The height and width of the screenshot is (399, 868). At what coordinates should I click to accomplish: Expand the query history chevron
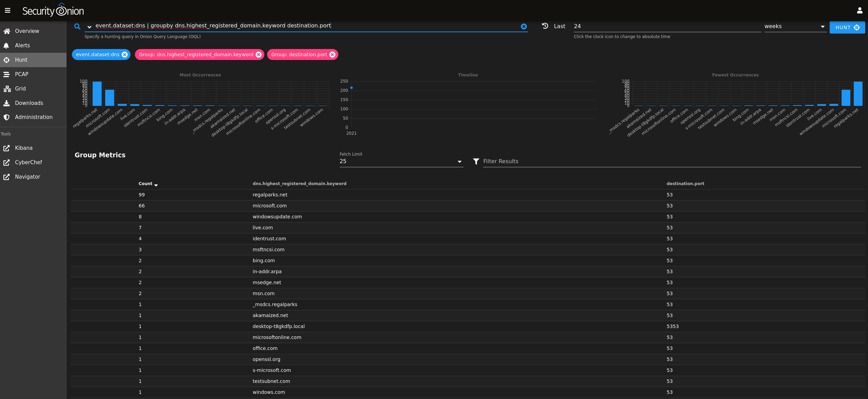(x=89, y=27)
